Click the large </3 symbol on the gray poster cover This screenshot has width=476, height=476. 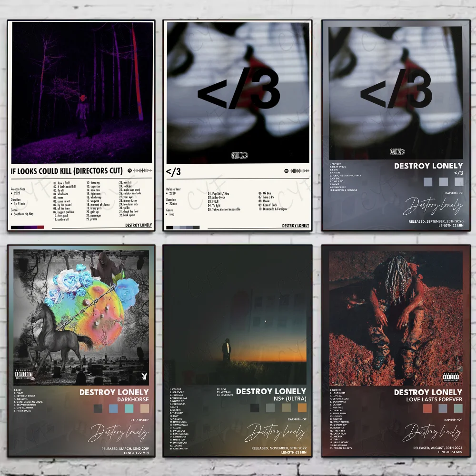(396, 89)
